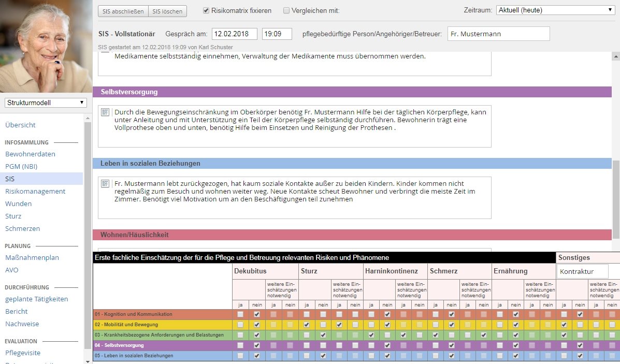Viewport: 620px width, 364px height.
Task: Edit Gespräch am date field 12.02.2018
Action: (x=235, y=34)
